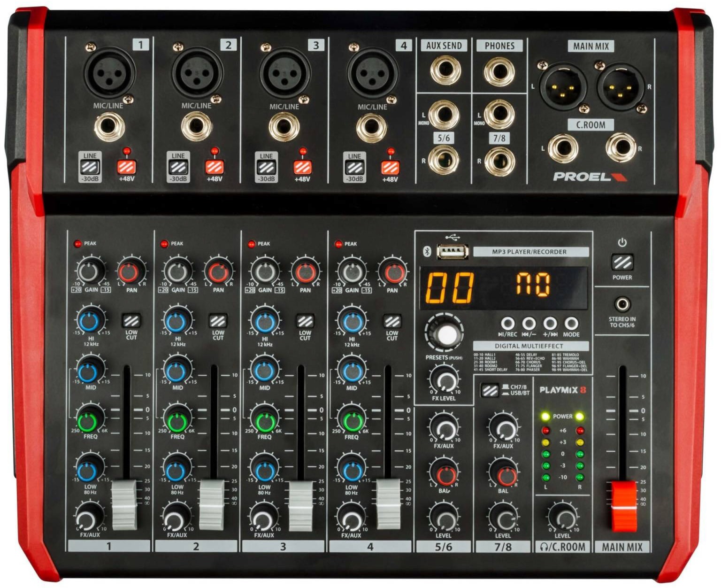Click the channel 1 MID knob
Image resolution: width=721 pixels, height=588 pixels.
[90, 371]
